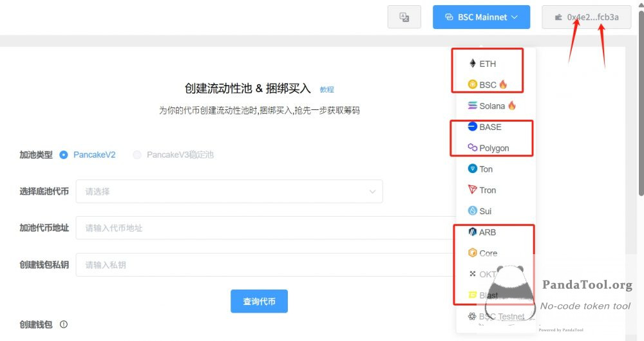This screenshot has width=644, height=341.
Task: Choose Sui in the network menu
Action: click(x=485, y=211)
